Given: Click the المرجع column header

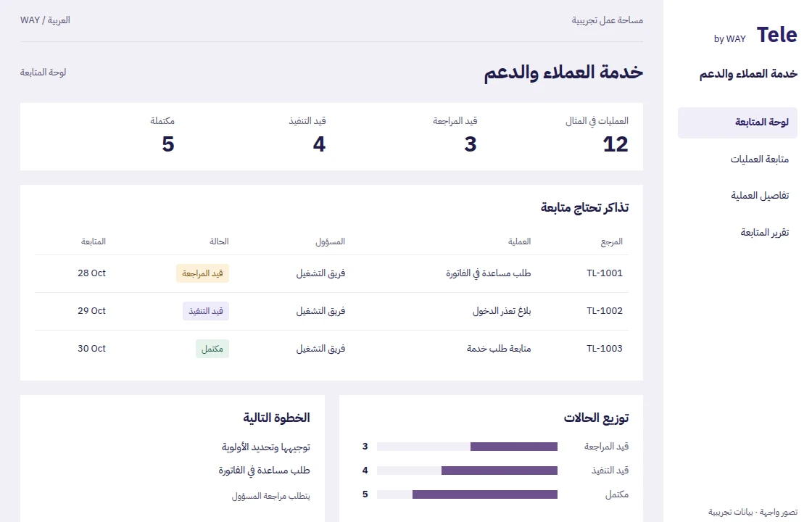Looking at the screenshot, I should click(612, 242).
